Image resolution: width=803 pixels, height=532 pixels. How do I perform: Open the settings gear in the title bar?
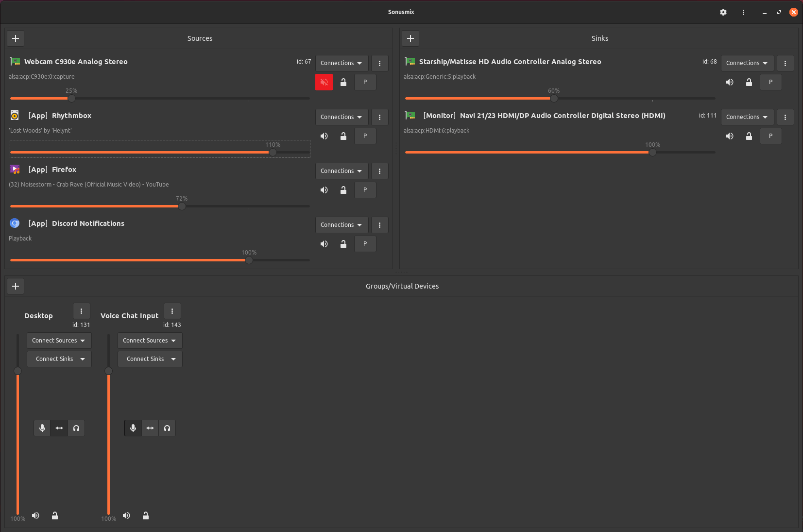pyautogui.click(x=723, y=12)
